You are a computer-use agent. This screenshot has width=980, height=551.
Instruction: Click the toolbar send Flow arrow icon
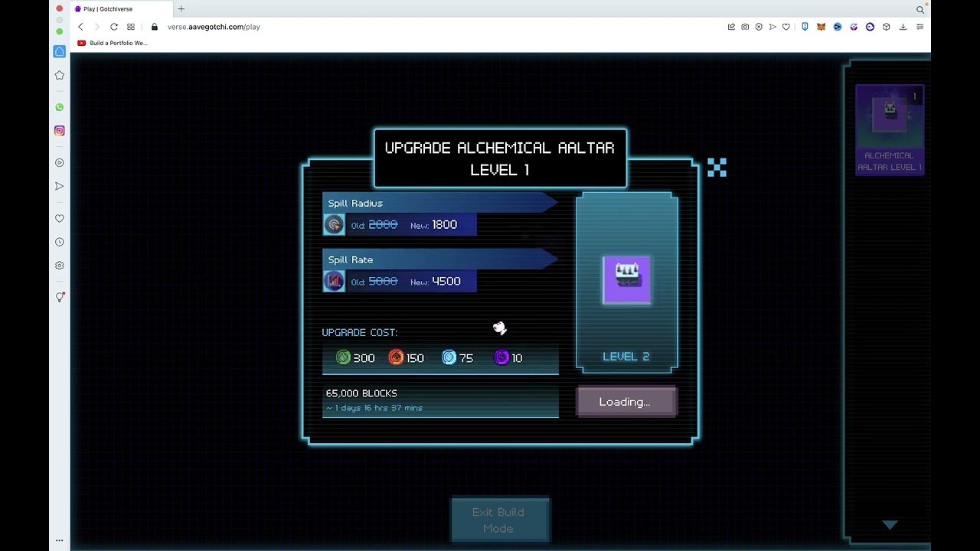pyautogui.click(x=773, y=27)
